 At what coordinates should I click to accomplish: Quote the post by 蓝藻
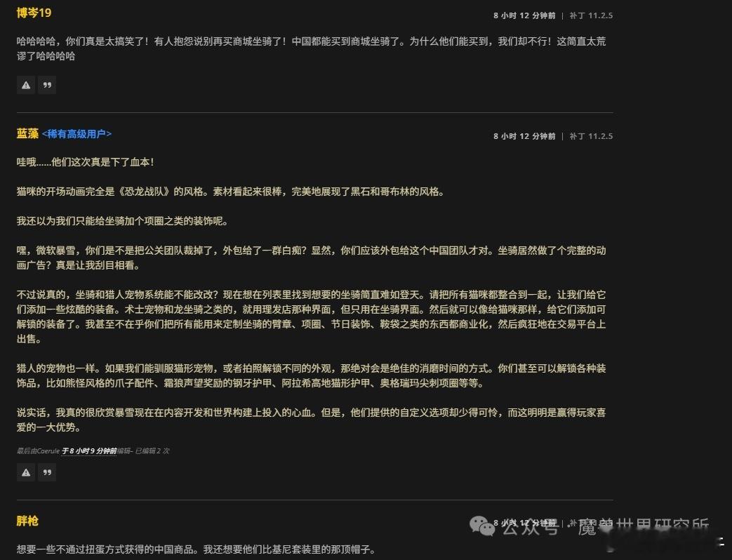(x=47, y=472)
